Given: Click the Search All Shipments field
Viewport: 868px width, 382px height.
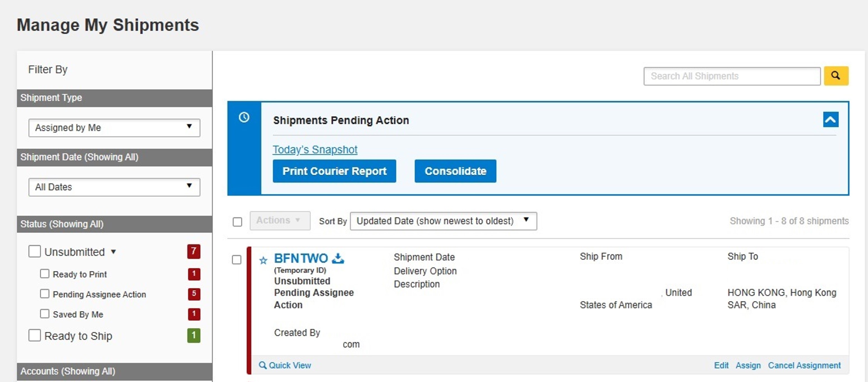Looking at the screenshot, I should [x=732, y=76].
